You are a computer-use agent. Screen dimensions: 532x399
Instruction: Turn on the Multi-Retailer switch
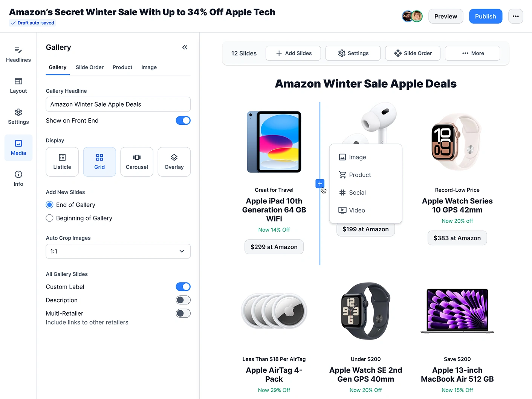pos(183,313)
